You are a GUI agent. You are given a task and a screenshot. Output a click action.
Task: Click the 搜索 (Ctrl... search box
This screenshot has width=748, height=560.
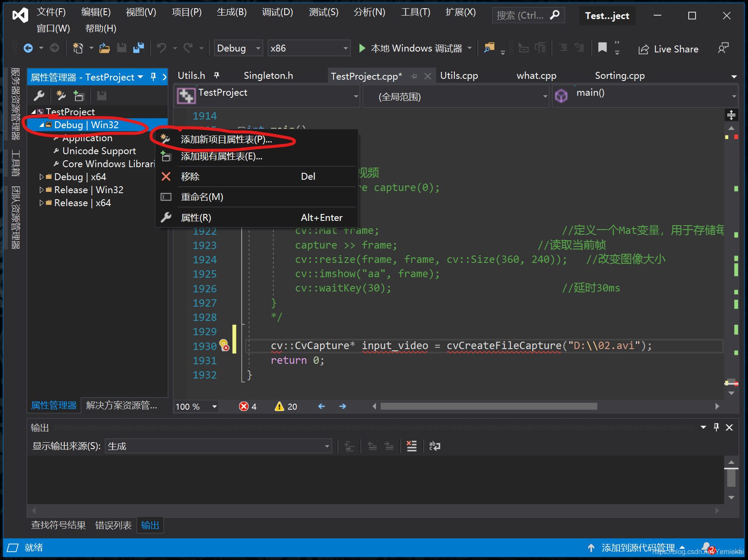[x=528, y=16]
